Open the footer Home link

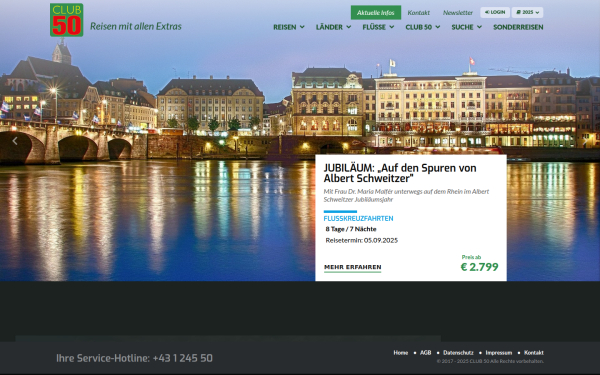coord(401,353)
